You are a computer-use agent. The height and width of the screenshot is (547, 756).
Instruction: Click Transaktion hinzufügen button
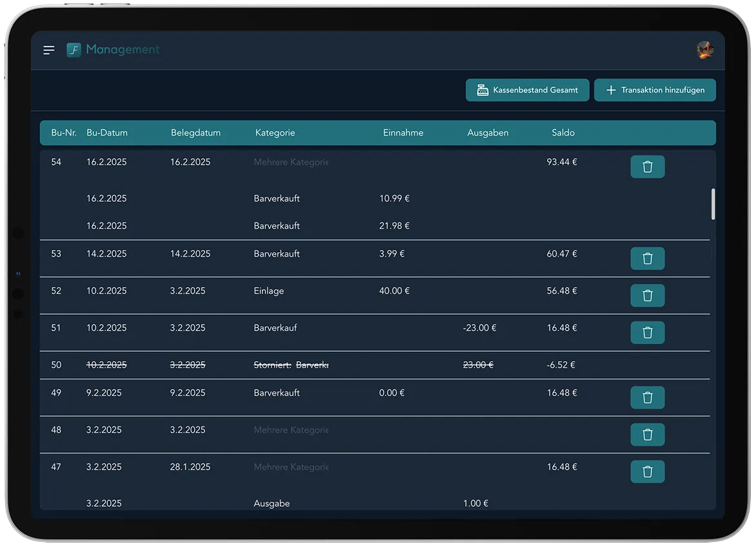point(655,90)
